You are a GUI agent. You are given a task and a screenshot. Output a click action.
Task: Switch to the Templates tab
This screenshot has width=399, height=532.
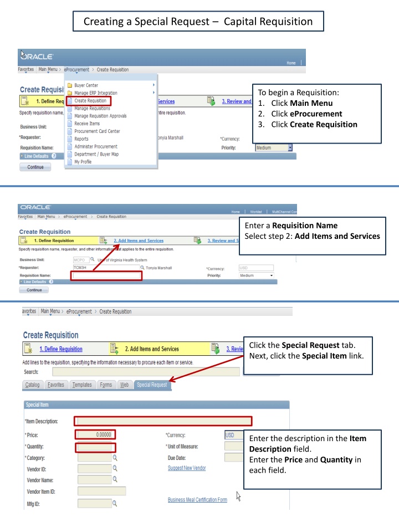tap(82, 385)
